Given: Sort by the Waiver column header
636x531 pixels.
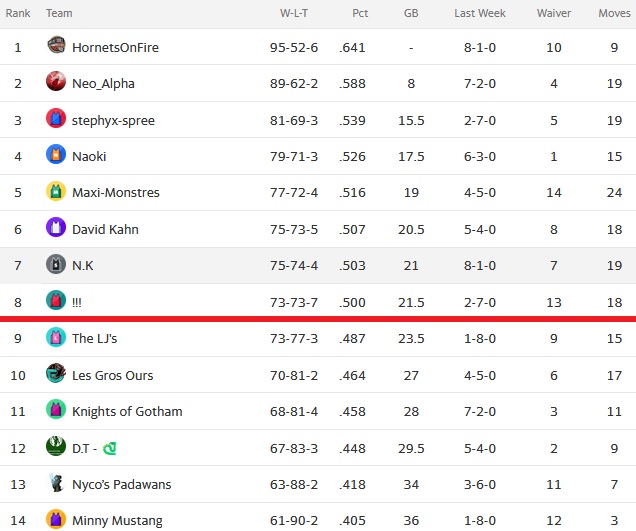Looking at the screenshot, I should click(554, 13).
